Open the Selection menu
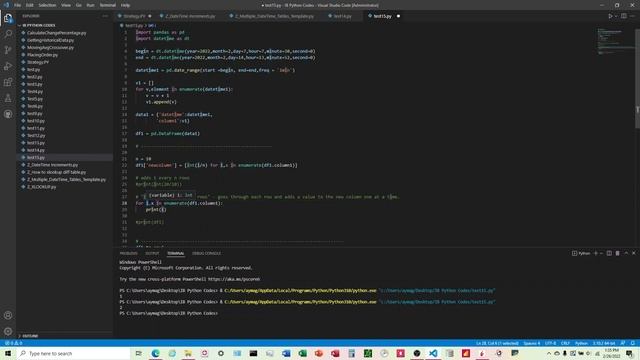This screenshot has height=360, width=640. click(47, 5)
